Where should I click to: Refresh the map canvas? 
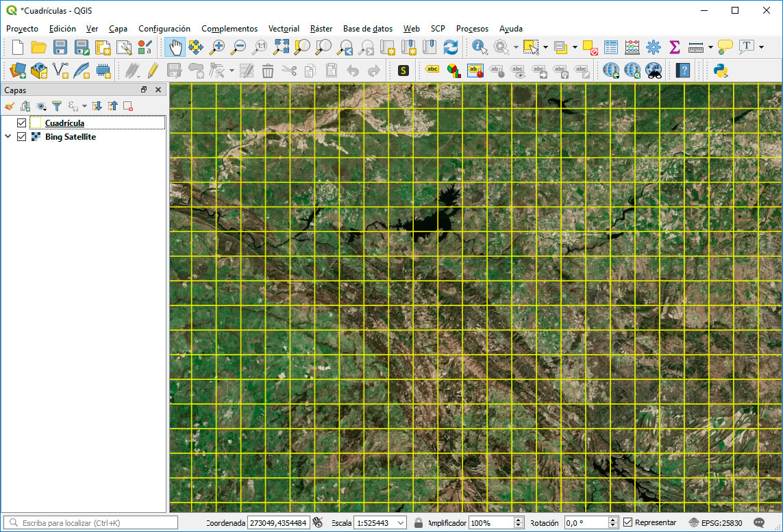[x=451, y=48]
